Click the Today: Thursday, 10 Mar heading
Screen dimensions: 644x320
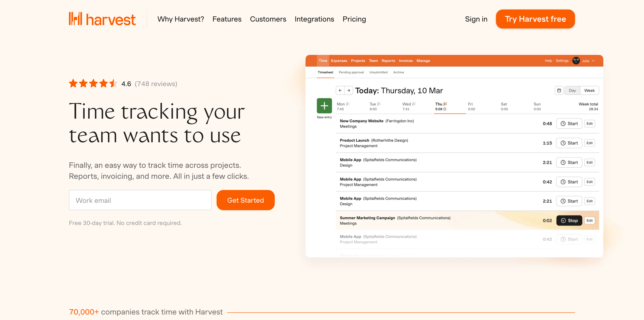(x=399, y=90)
